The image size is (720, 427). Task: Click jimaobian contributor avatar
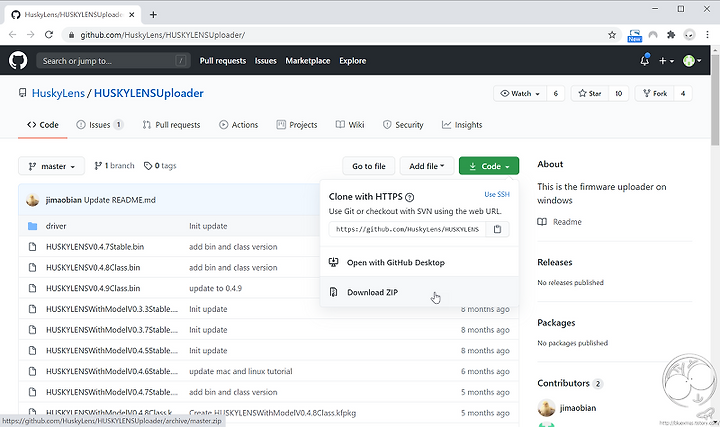pos(546,407)
